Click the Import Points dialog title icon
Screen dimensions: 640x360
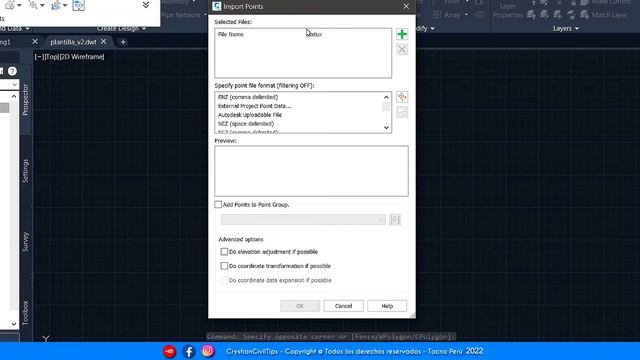pos(217,7)
